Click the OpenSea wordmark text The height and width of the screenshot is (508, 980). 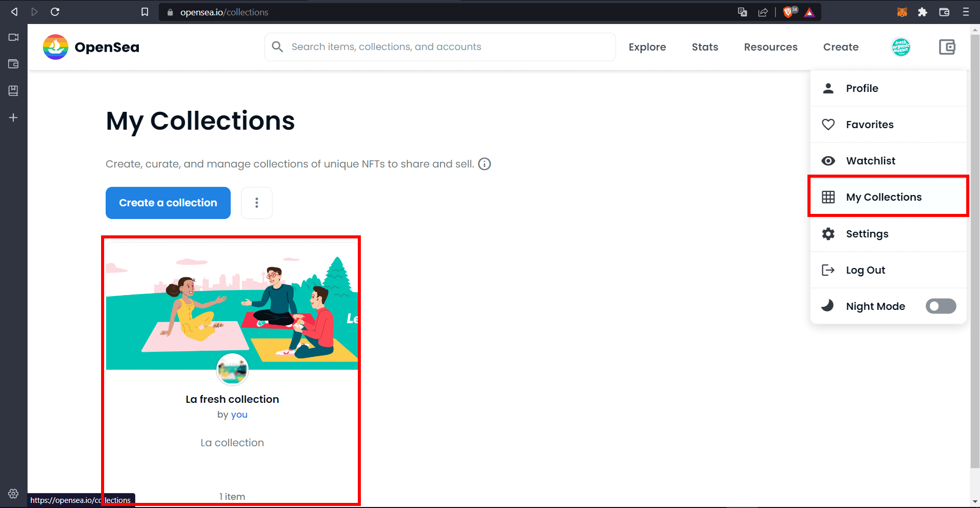pos(107,47)
